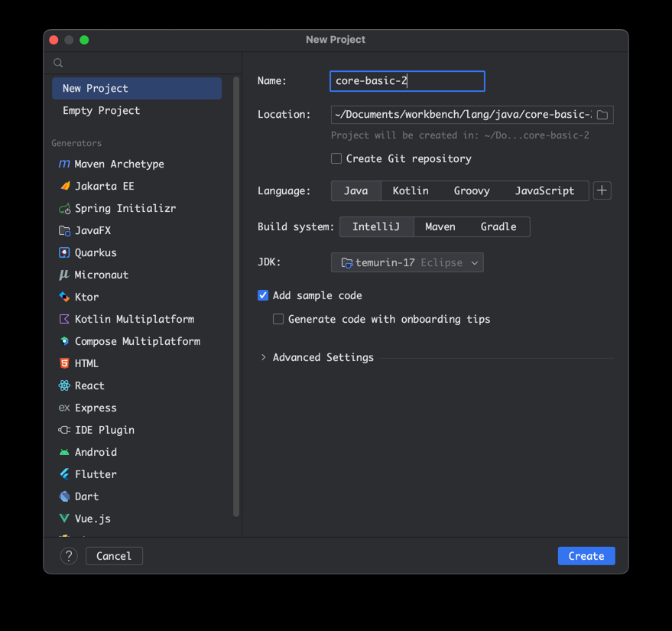
Task: Open help with question mark button
Action: pyautogui.click(x=69, y=556)
